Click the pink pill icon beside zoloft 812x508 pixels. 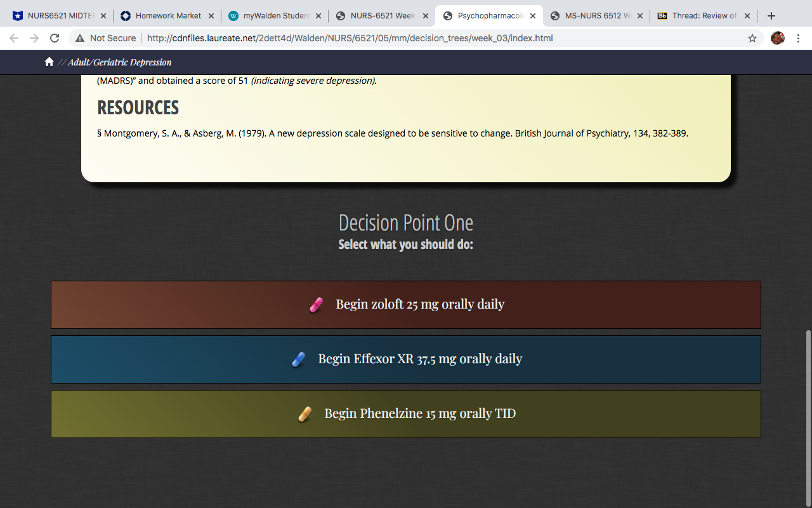point(316,305)
